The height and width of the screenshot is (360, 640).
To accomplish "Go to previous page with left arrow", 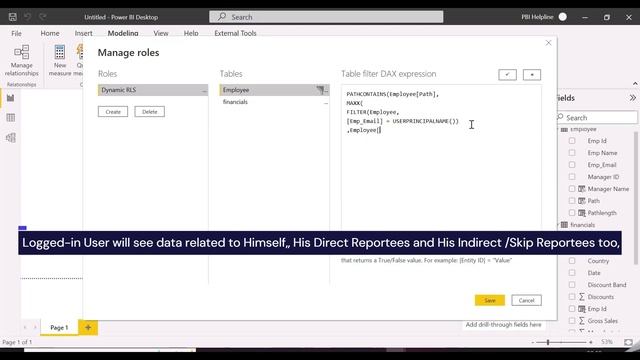I will point(25,327).
